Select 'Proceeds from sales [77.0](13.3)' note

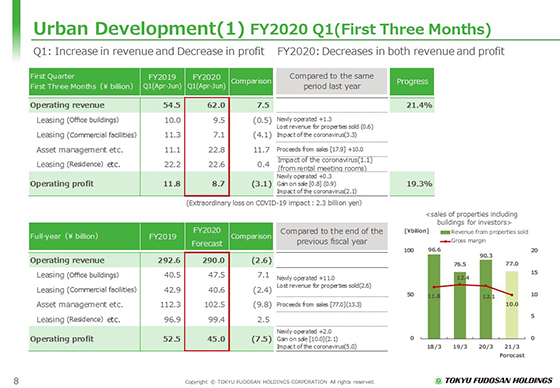coord(319,305)
